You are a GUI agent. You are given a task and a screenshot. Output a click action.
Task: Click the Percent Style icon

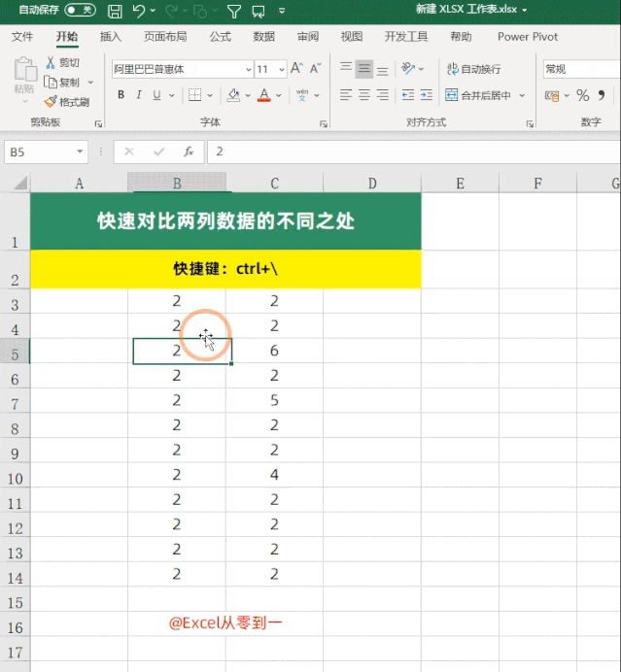click(x=582, y=95)
